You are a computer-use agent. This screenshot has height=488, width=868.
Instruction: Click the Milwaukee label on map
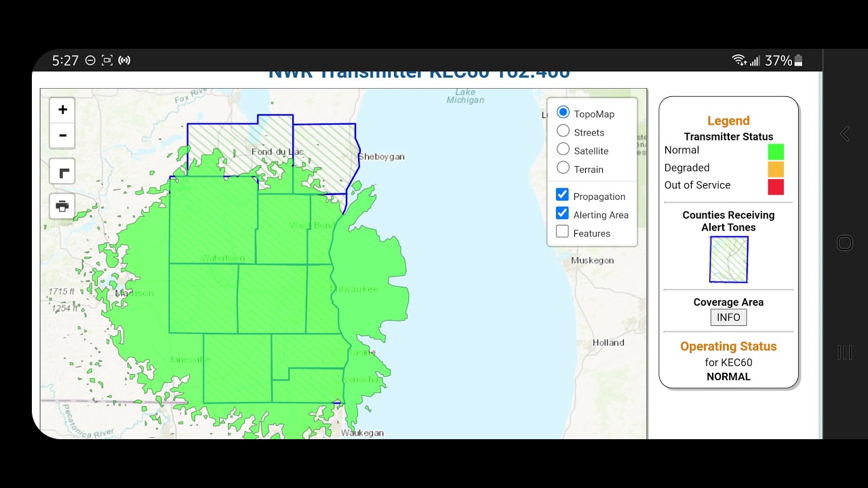click(354, 289)
